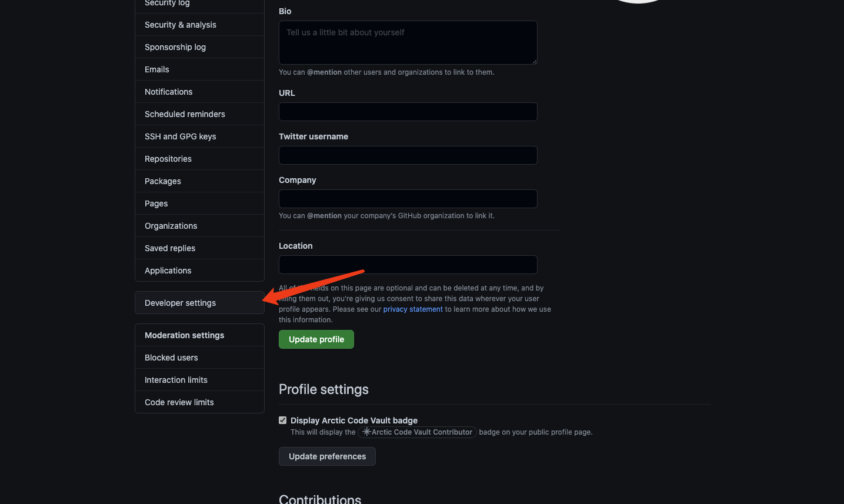
Task: Click the Company text field
Action: (408, 199)
